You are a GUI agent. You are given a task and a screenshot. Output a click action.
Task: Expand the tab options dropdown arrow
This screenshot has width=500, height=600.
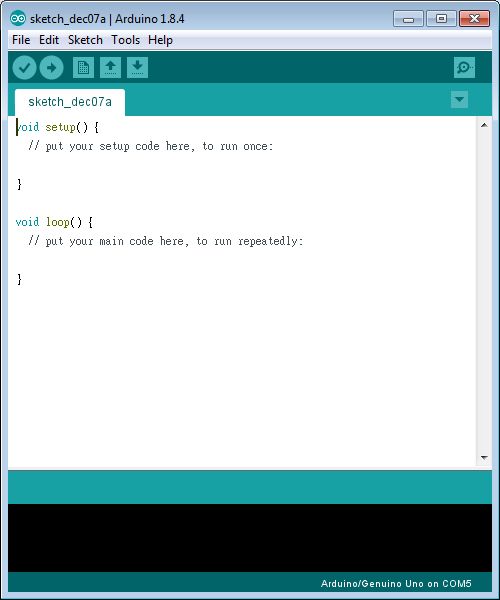[x=459, y=99]
